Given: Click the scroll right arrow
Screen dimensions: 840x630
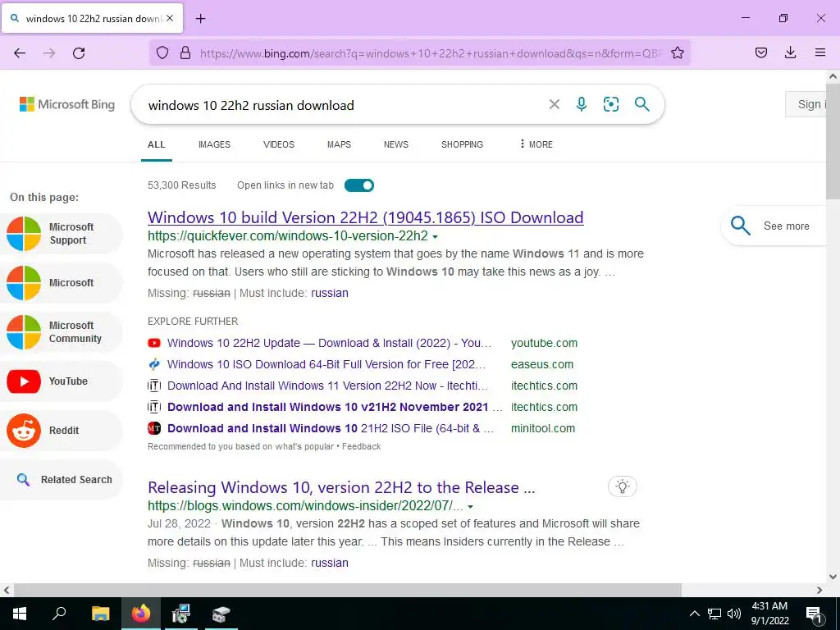Looking at the screenshot, I should click(819, 590).
